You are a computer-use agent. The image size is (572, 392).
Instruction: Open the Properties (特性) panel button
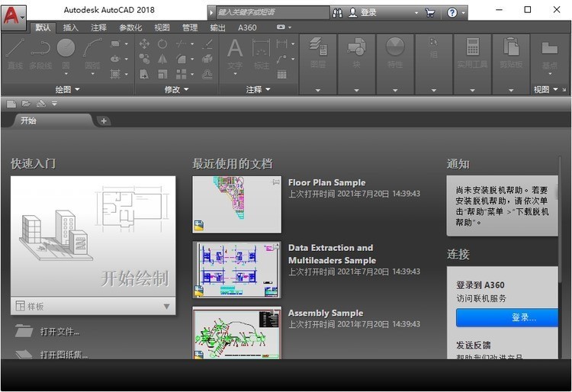(395, 53)
